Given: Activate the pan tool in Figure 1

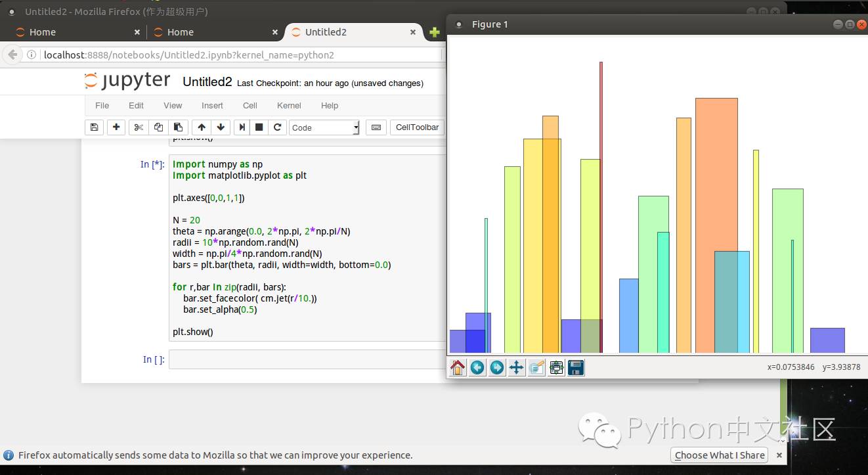Looking at the screenshot, I should [x=517, y=367].
